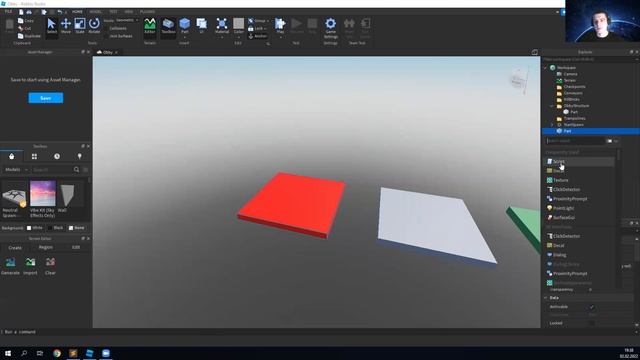Collapse the ObbyStructure folder

click(552, 106)
